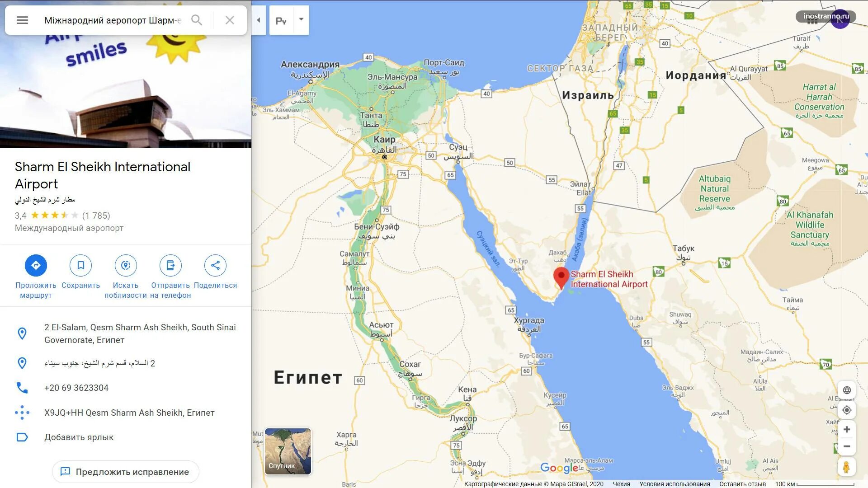Open the input language dropdown arrow
Viewport: 868px width, 488px height.
(301, 19)
